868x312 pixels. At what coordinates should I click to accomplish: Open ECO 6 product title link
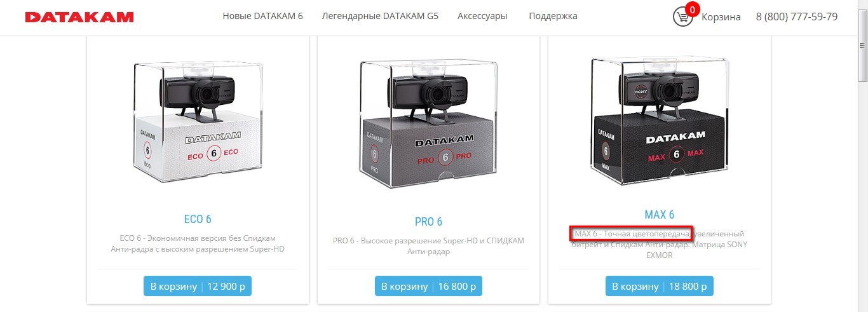click(198, 219)
